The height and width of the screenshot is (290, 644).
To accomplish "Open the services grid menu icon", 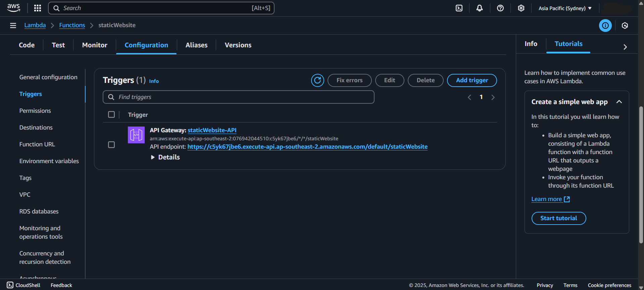I will [x=38, y=8].
